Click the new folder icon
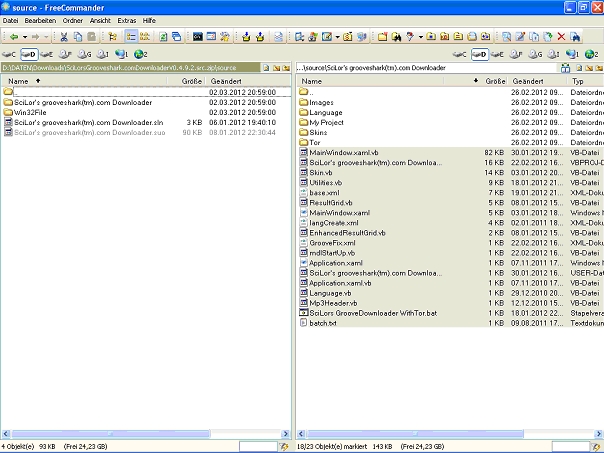This screenshot has width=604, height=453. tap(382, 37)
